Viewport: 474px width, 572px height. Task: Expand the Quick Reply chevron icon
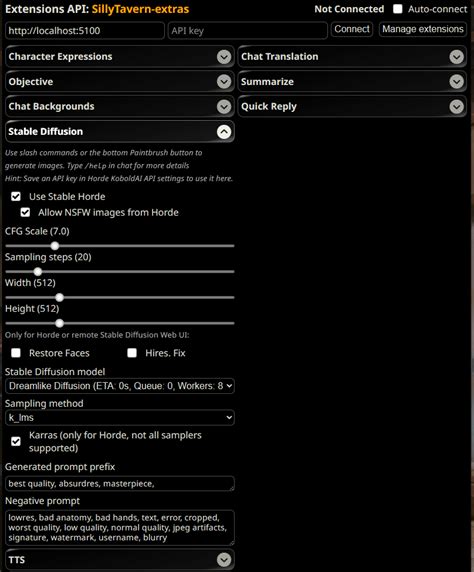point(456,107)
